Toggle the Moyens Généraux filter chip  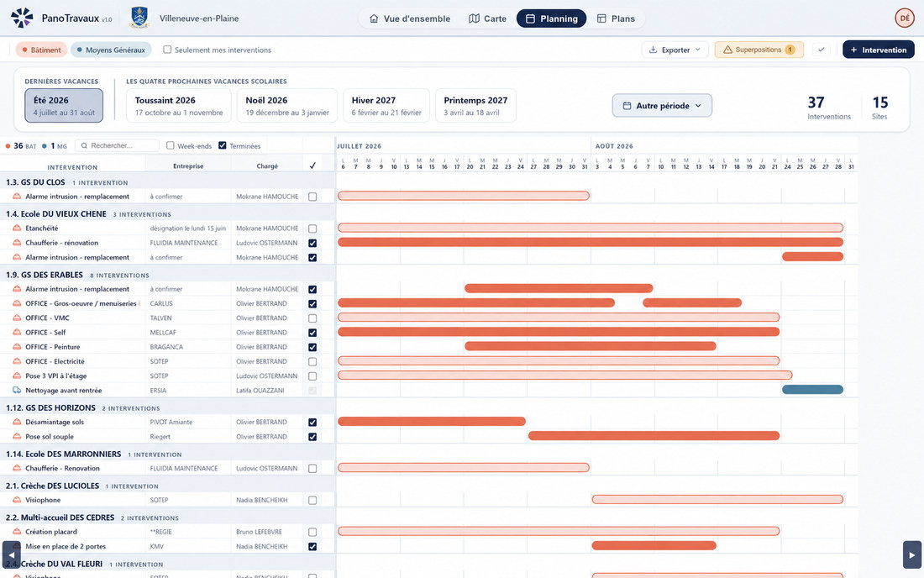(x=111, y=50)
